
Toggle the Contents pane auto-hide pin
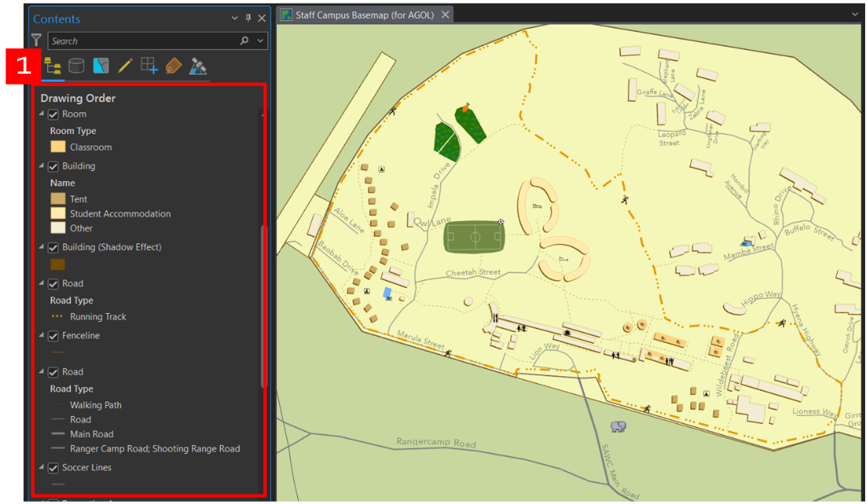coord(248,18)
